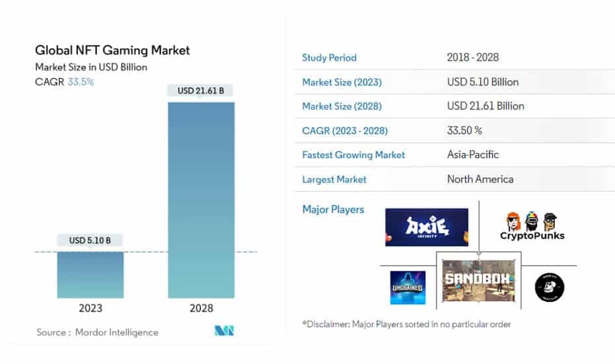
Task: Click the Axie Infinity logo
Action: [x=426, y=227]
